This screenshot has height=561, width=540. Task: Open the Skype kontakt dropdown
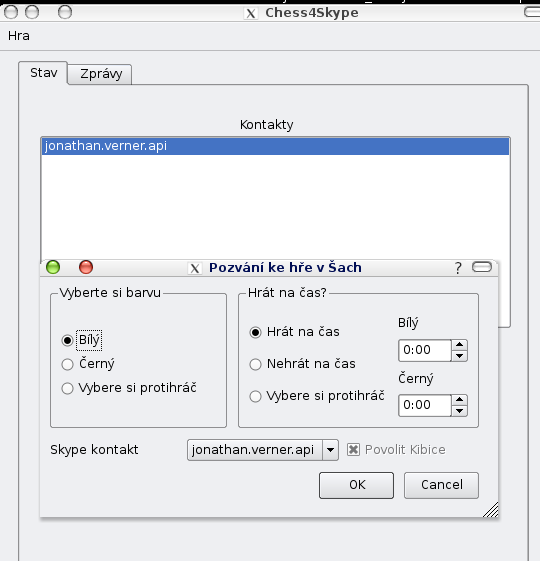pos(263,450)
